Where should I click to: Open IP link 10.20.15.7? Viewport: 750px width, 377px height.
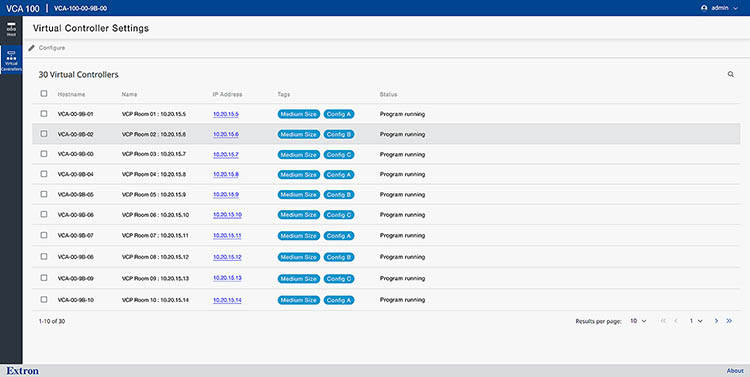tap(226, 155)
